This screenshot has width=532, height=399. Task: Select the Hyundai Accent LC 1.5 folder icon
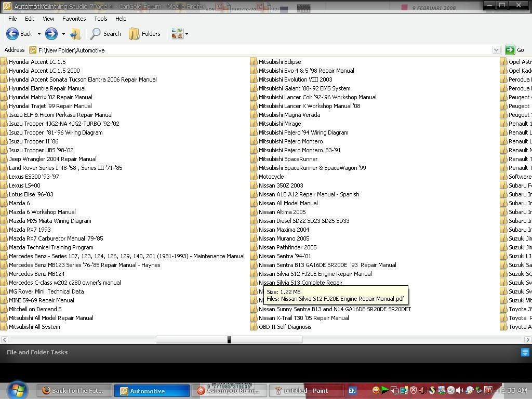pyautogui.click(x=4, y=62)
